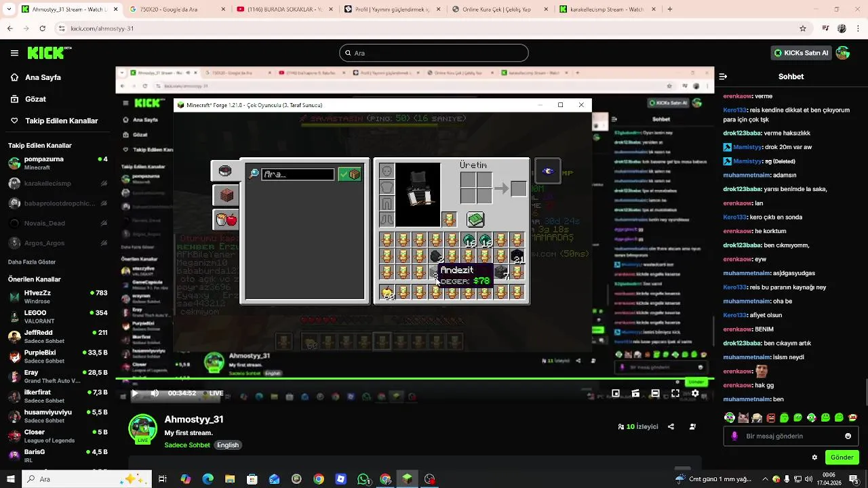Open chat settings gear beside Gönder
Image resolution: width=868 pixels, height=488 pixels.
pos(814,457)
